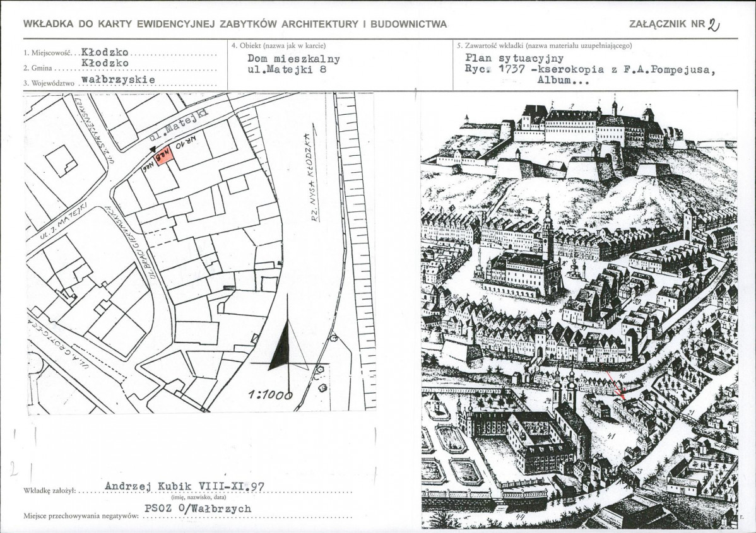The width and height of the screenshot is (756, 533).
Task: Click the header title 'WKŁADKA DO KARTY EWIDENCYJNEJ ZABYTKÓW ARCHITEKTURY I BUDOWNICTWA'
Action: point(235,24)
